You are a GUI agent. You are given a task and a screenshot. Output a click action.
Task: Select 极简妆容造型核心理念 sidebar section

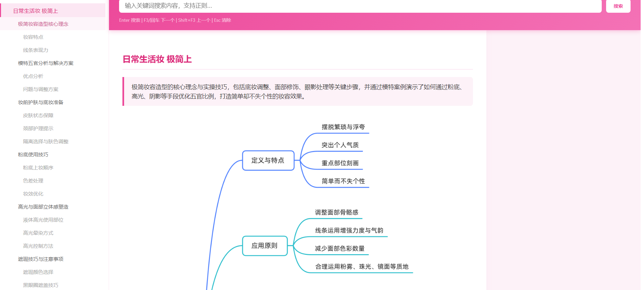pyautogui.click(x=43, y=24)
